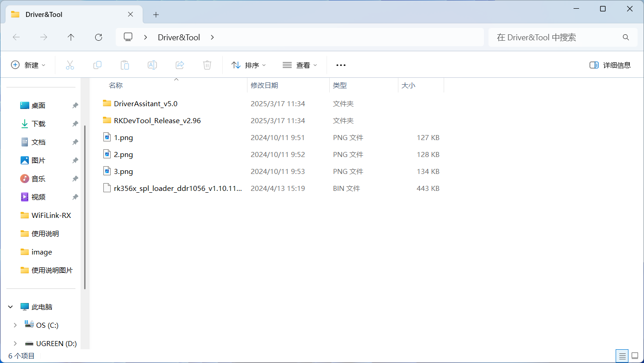Image resolution: width=644 pixels, height=363 pixels.
Task: Select the Driver&Tool tab
Action: tap(69, 15)
